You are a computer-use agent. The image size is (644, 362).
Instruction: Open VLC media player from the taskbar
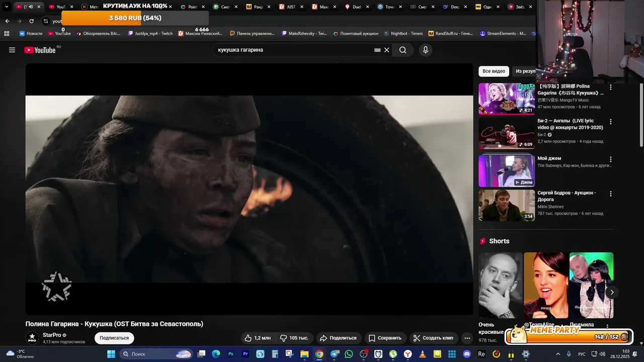[423, 354]
